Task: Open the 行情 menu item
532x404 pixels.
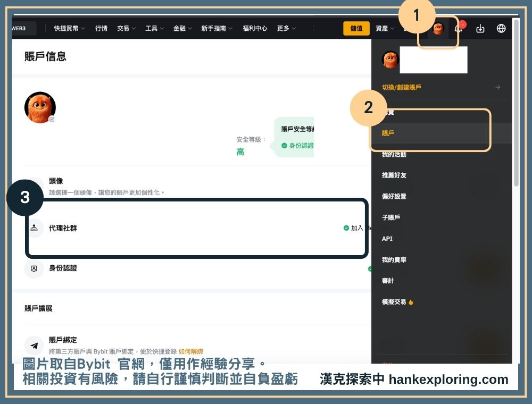Action: click(x=101, y=29)
